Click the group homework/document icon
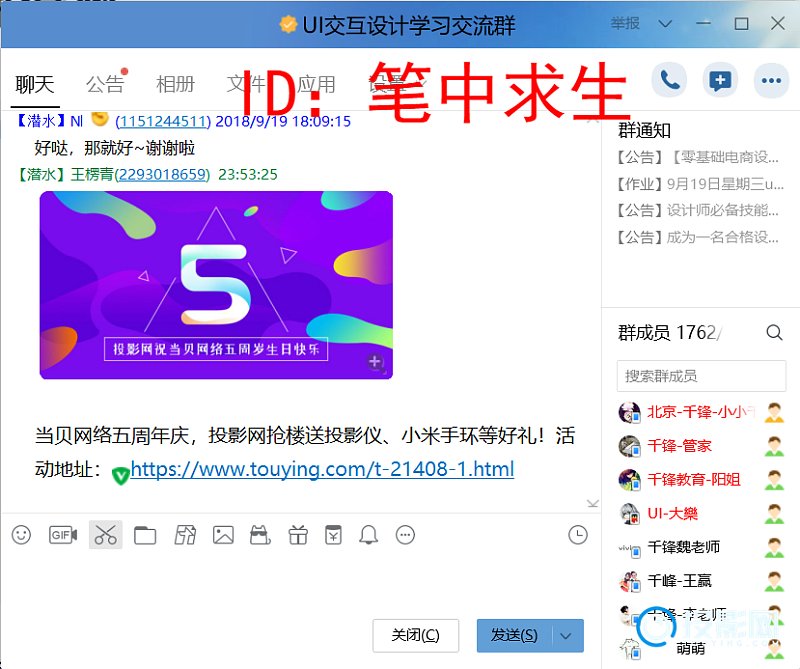The height and width of the screenshot is (669, 800). coord(185,535)
